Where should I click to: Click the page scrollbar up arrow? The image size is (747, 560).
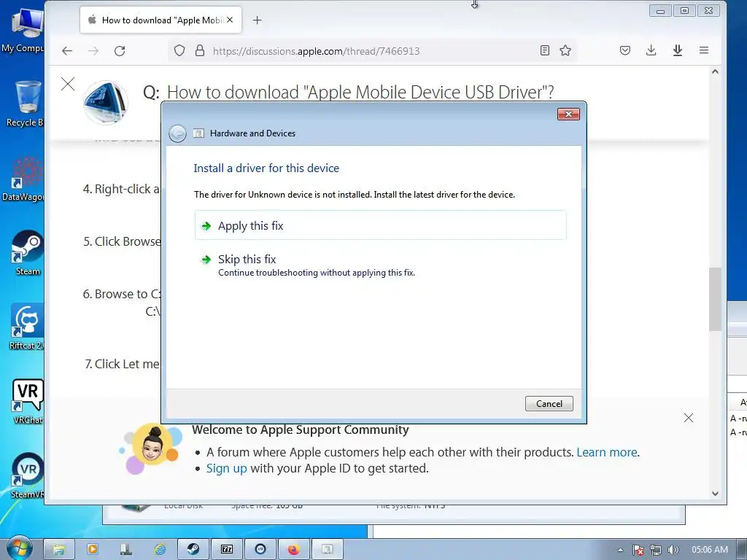[x=715, y=71]
